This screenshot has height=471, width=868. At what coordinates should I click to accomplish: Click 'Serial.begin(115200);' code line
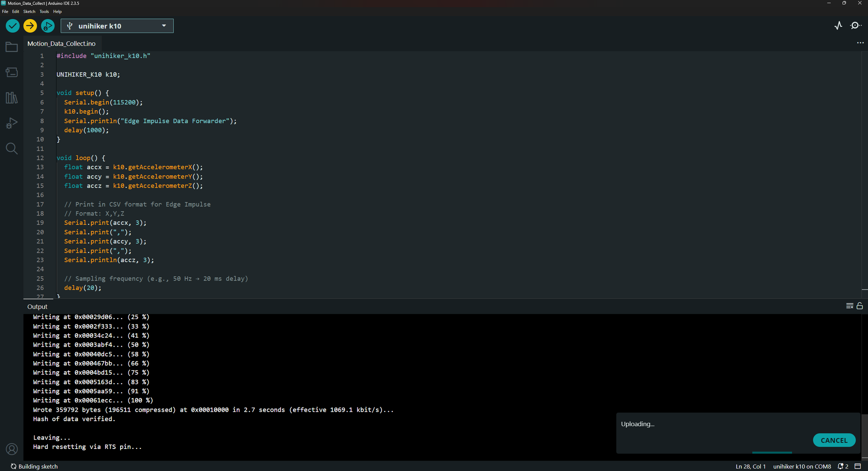click(x=103, y=102)
